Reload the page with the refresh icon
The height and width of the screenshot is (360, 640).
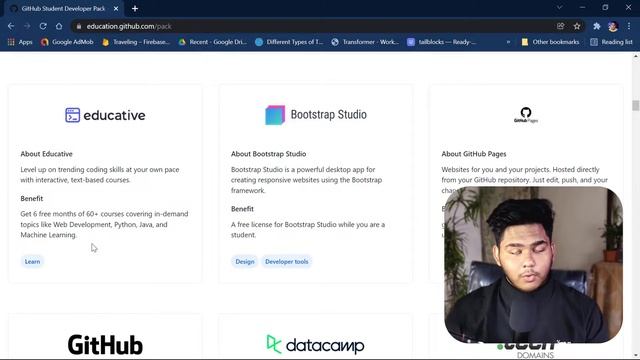(43, 26)
